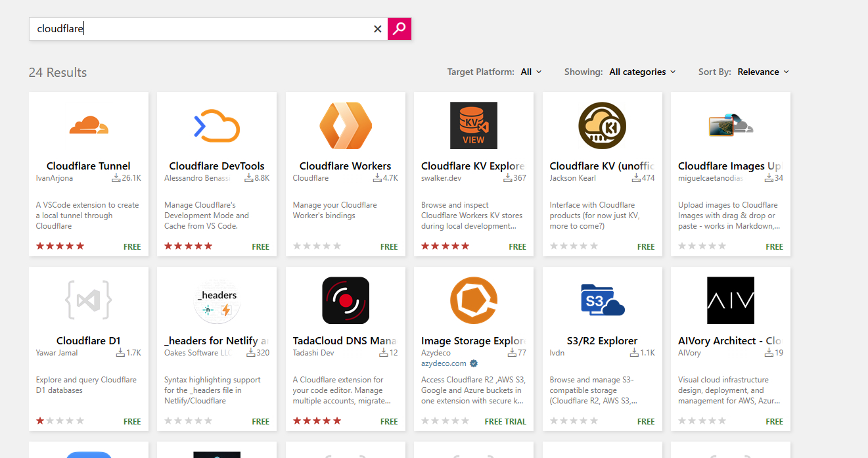
Task: Click the Cloudflare Tunnel orange cloud icon
Action: click(89, 125)
